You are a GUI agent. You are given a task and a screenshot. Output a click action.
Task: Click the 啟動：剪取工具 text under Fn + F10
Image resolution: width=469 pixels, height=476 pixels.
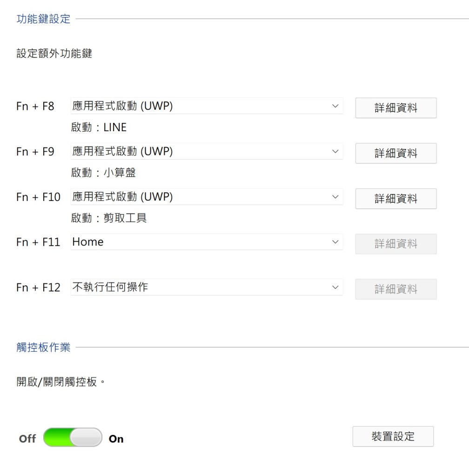109,218
